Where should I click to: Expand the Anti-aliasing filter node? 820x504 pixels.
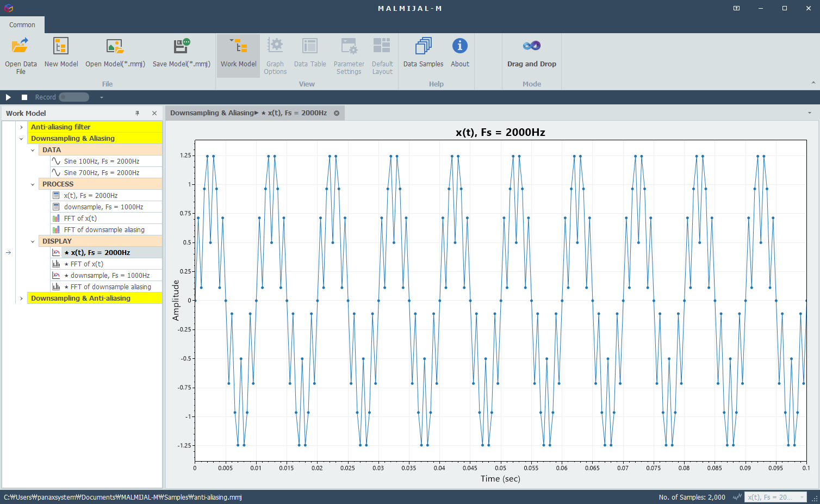(x=21, y=127)
